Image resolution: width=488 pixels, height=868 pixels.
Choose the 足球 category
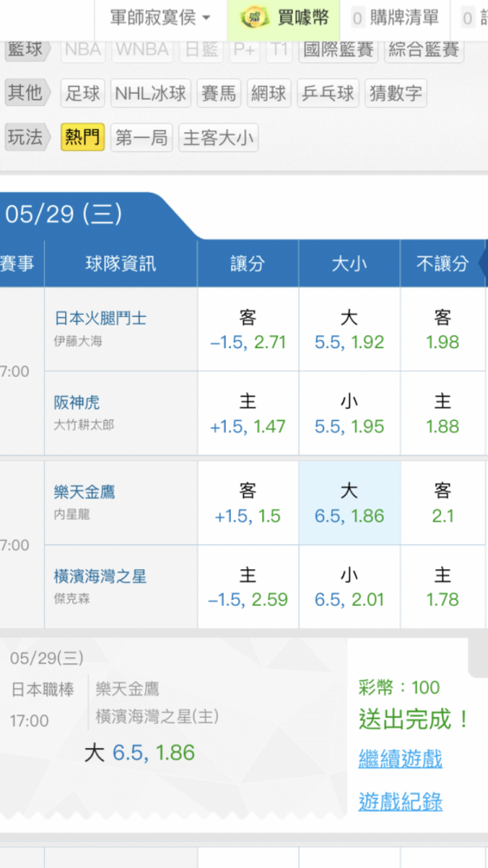coord(82,93)
